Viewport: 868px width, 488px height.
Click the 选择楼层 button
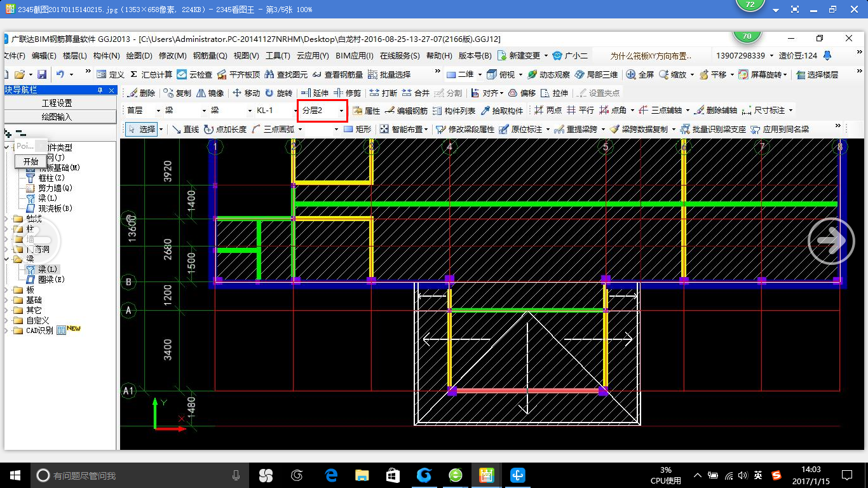[x=817, y=74]
